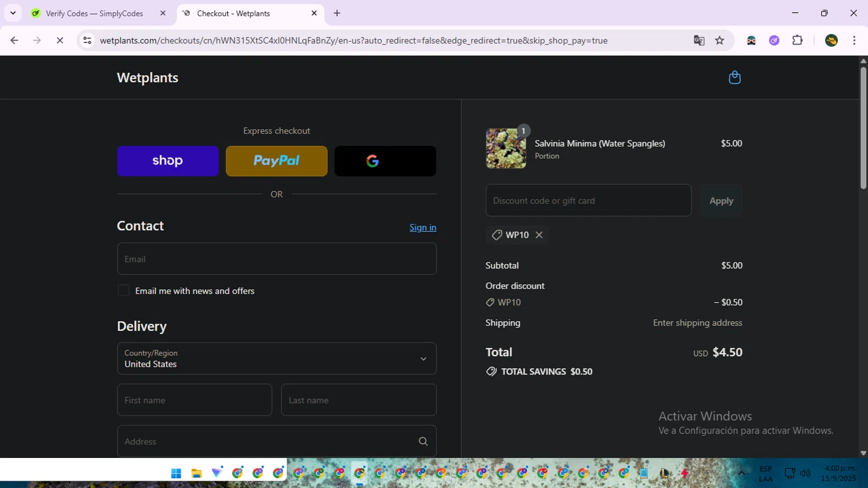Pay with the Google Pay button
The width and height of the screenshot is (868, 488).
pos(385,161)
